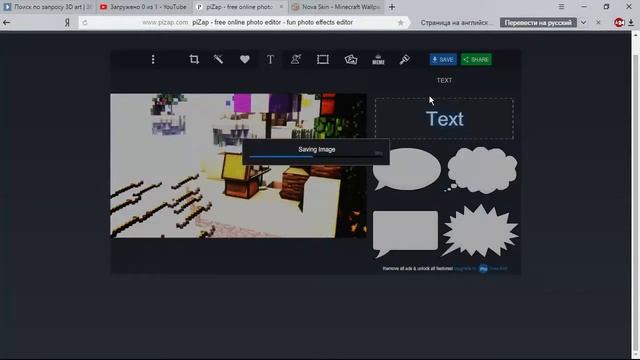Screen dimensions: 640x360
Task: Click the upgrade link in footer
Action: click(481, 269)
